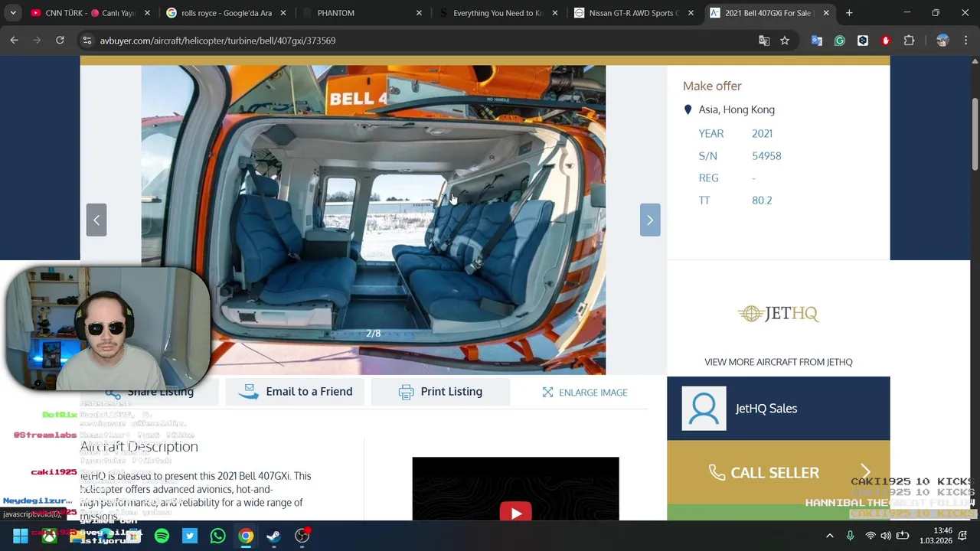Close the rolls royce Google tab
Screen dimensions: 980x551
[x=283, y=13]
